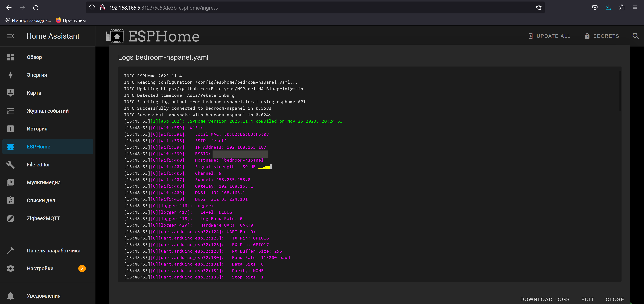Click the Zigbee2MQTT circular icon
644x304 pixels.
[x=11, y=219]
